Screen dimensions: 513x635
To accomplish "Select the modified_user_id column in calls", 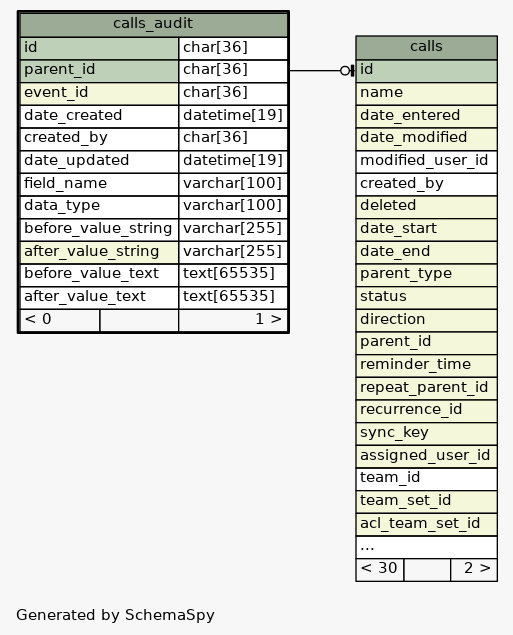I will point(426,161).
